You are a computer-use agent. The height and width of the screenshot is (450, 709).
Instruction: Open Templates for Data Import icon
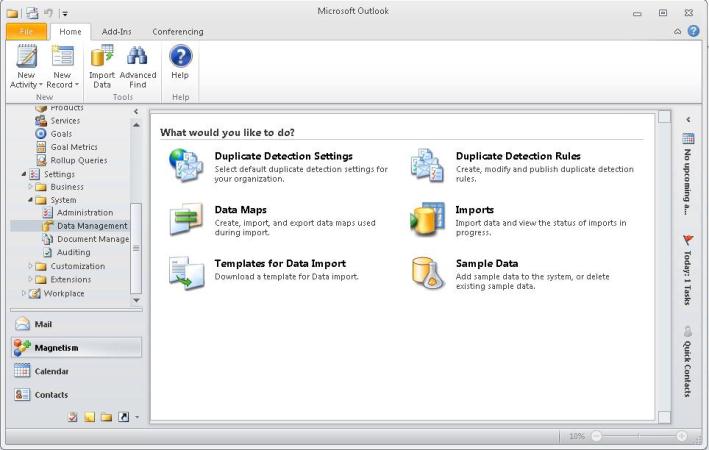[186, 272]
